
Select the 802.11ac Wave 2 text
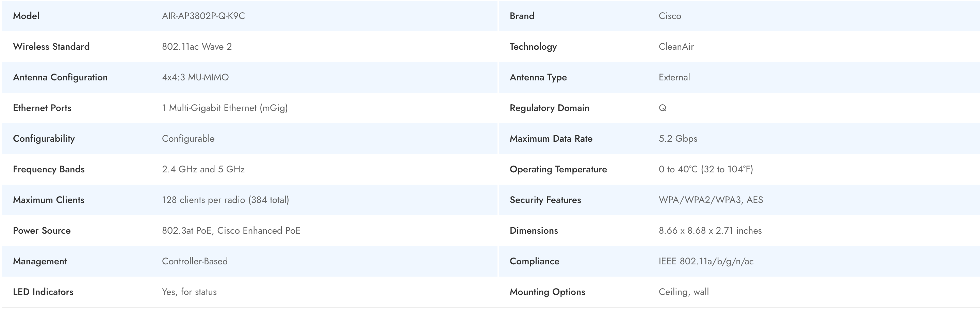point(197,46)
